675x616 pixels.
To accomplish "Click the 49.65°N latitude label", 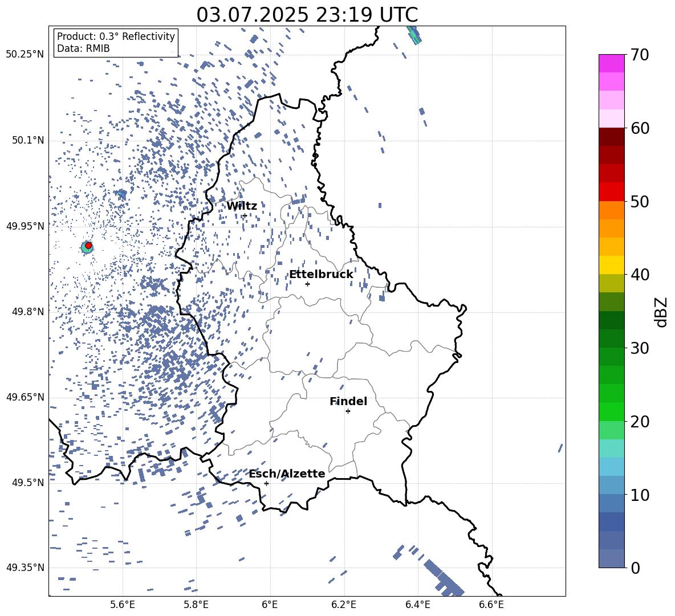I will 25,397.
